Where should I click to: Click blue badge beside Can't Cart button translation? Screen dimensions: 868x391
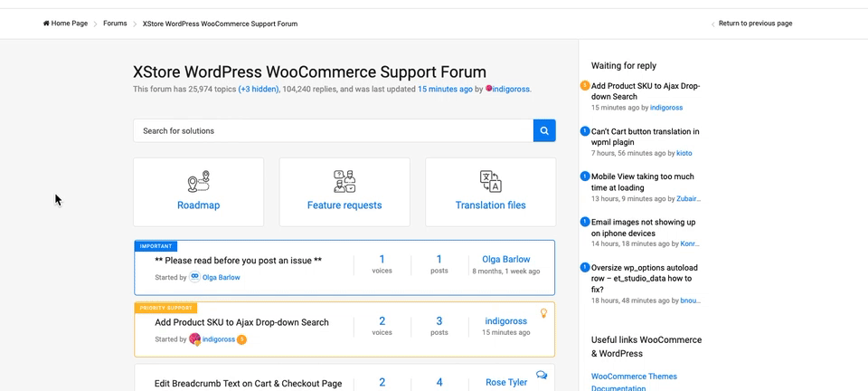[x=585, y=131]
